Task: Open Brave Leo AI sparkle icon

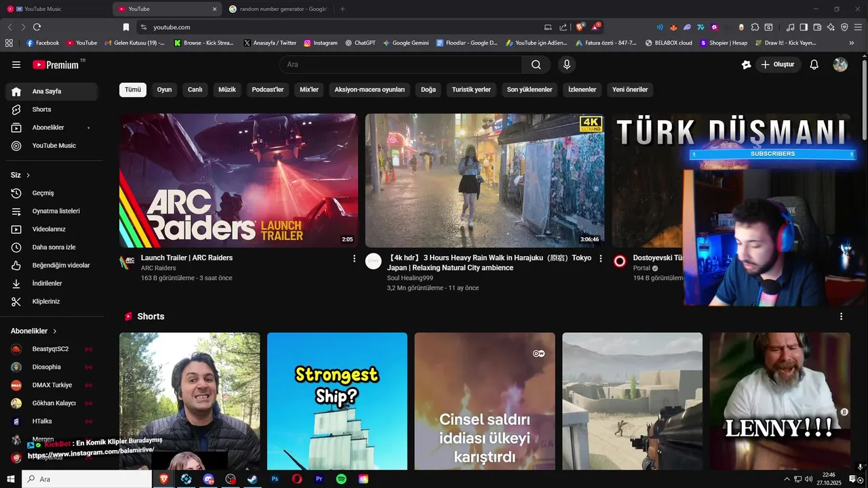Action: (831, 27)
